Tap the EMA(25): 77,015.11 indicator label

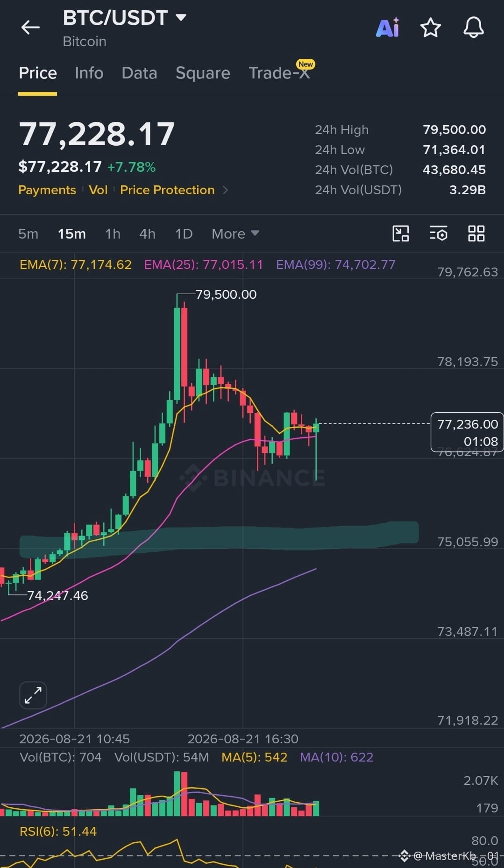pos(204,265)
